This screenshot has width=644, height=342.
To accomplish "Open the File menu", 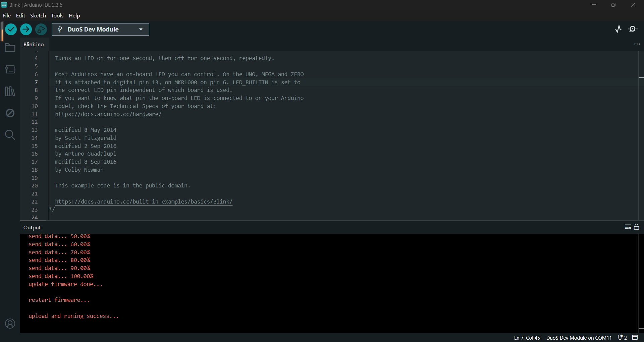I will click(x=7, y=16).
